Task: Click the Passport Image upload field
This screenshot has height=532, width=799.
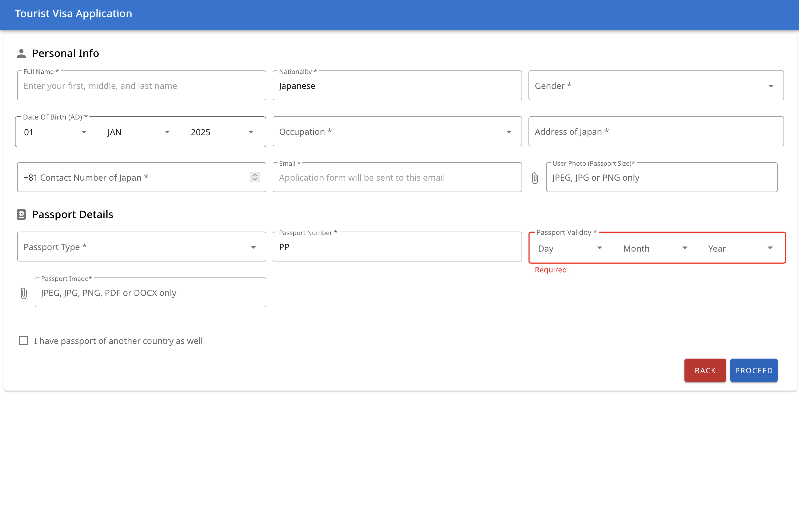Action: point(150,292)
